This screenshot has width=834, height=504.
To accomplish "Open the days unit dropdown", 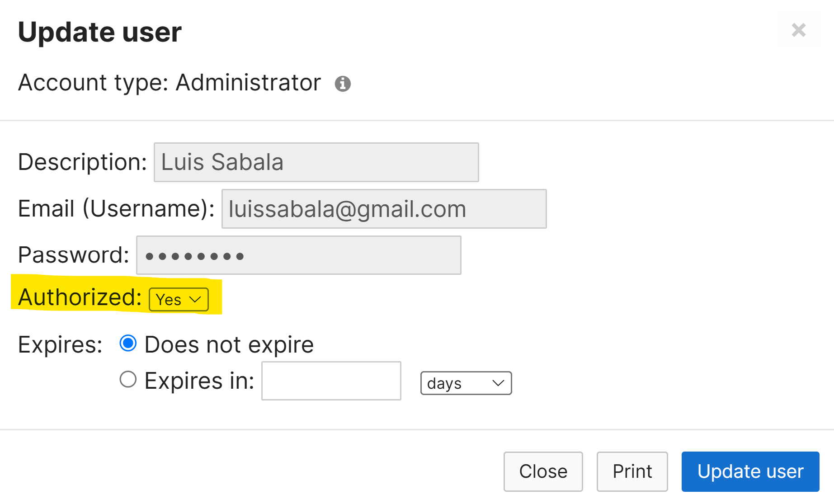I will 466,383.
